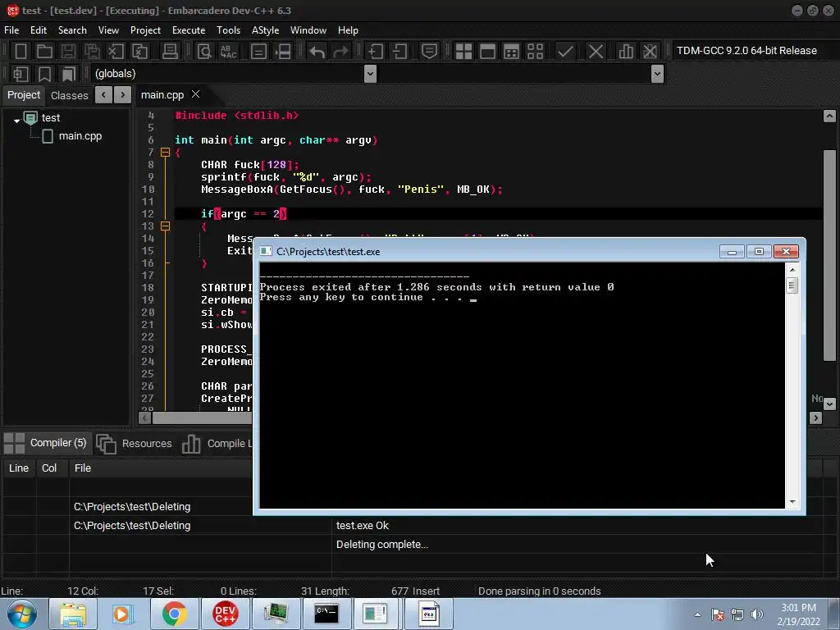Select the Compiler (5) bottom tab

47,443
